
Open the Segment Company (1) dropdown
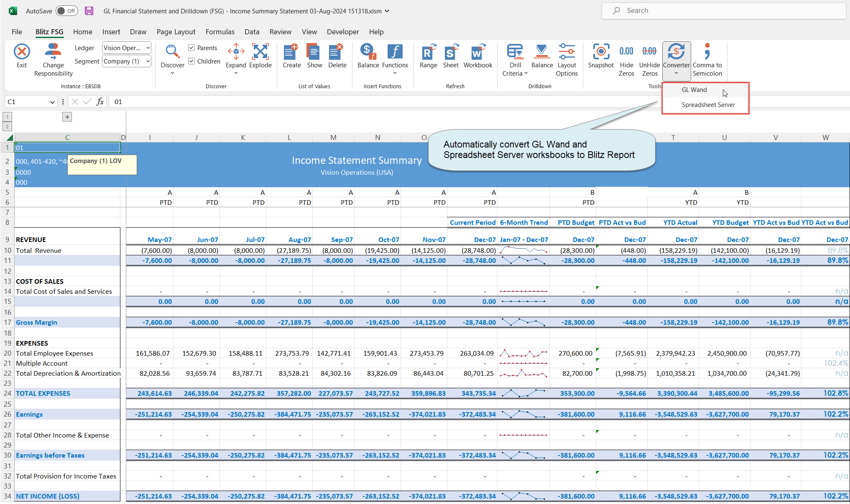[126, 61]
